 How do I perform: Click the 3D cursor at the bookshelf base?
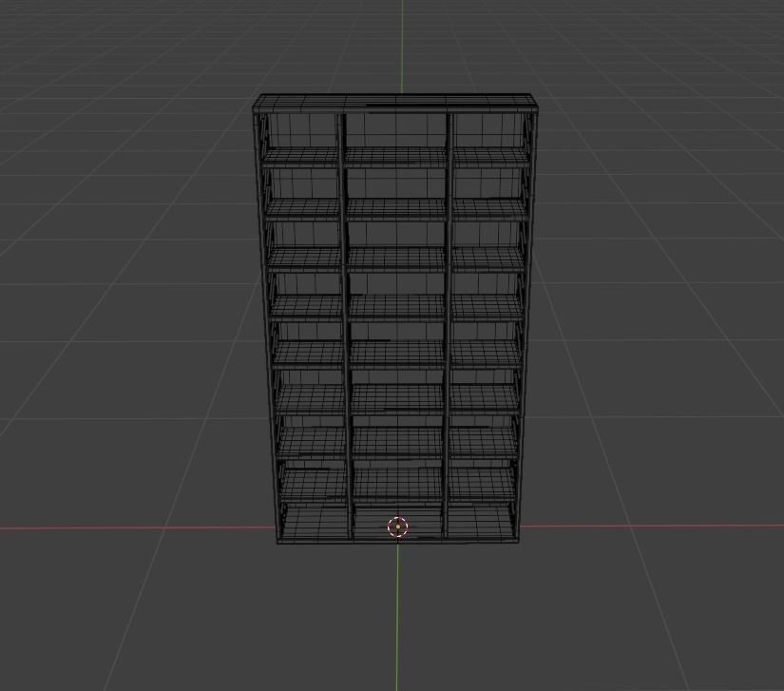coord(398,527)
